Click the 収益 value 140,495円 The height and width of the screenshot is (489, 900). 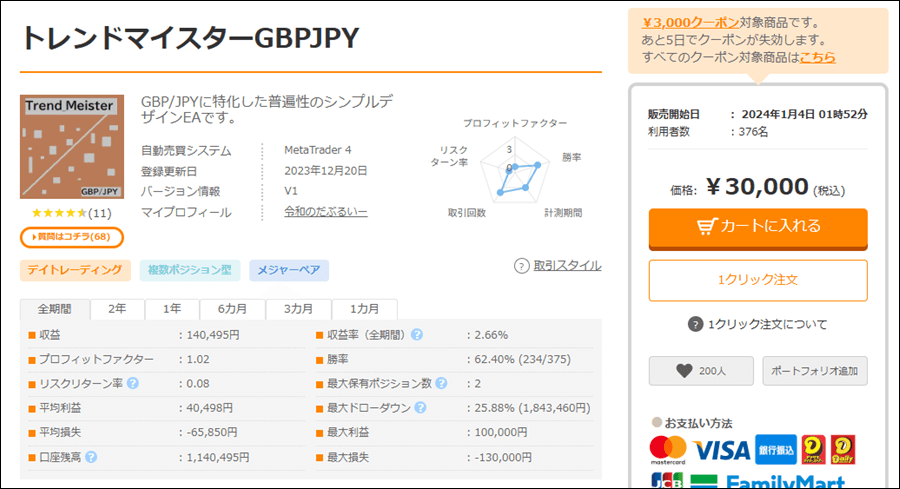[213, 335]
